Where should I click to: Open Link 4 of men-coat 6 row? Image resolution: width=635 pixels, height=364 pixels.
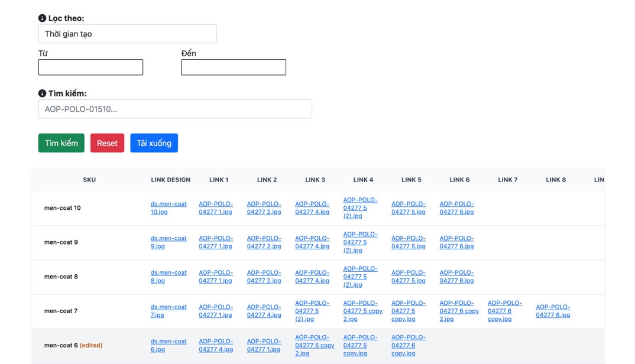pyautogui.click(x=361, y=345)
